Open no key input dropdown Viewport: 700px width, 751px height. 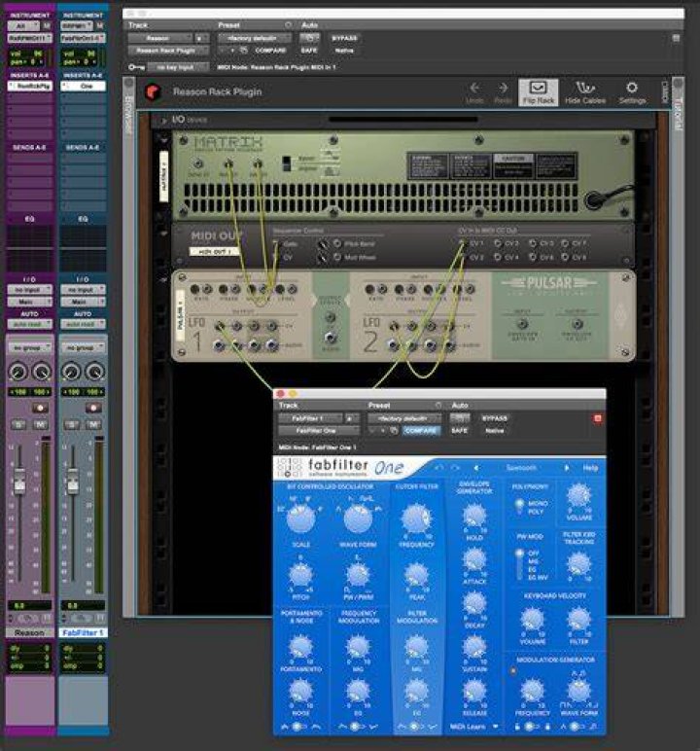pos(178,67)
